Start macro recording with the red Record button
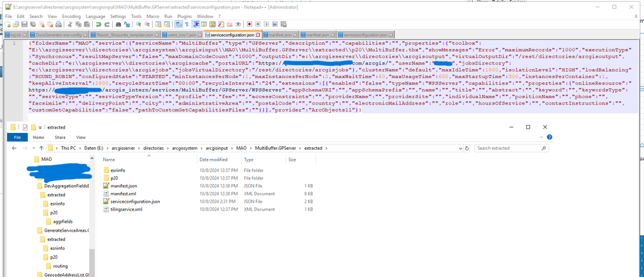644x277 pixels. [249, 25]
